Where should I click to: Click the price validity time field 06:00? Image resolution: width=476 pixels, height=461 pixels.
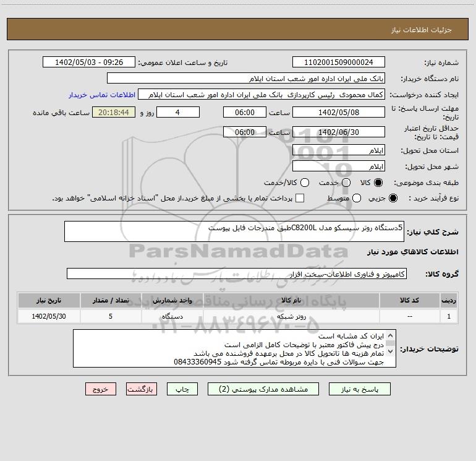coord(245,132)
